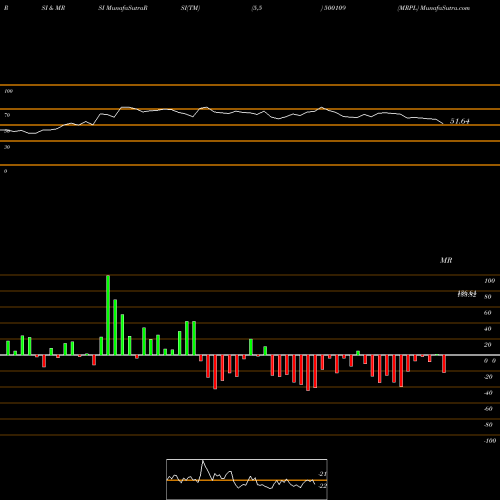Viewport: 500px width, 500px height.
Task: Click the -22 value in the mini chart
Action: pyautogui.click(x=322, y=486)
